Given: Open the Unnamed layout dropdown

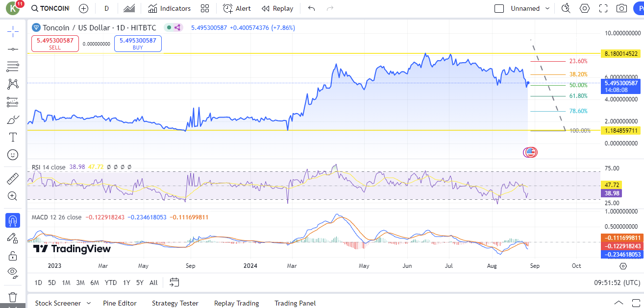Looking at the screenshot, I should click(x=530, y=8).
